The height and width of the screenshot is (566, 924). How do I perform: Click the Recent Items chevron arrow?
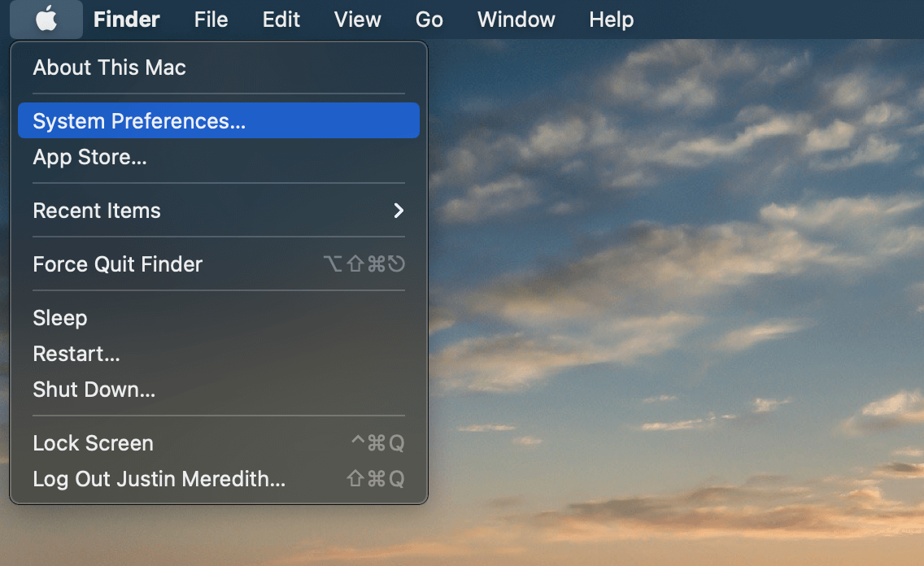(x=398, y=210)
